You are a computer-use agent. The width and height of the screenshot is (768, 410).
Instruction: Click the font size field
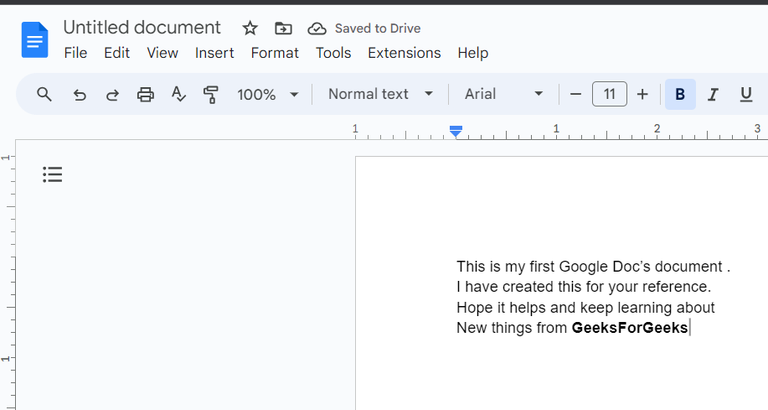(609, 94)
